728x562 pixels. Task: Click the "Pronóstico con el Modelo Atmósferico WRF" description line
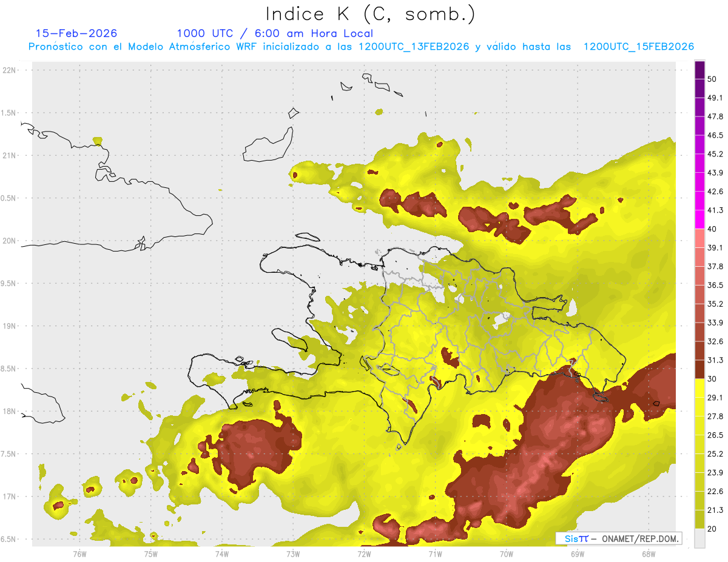(361, 47)
